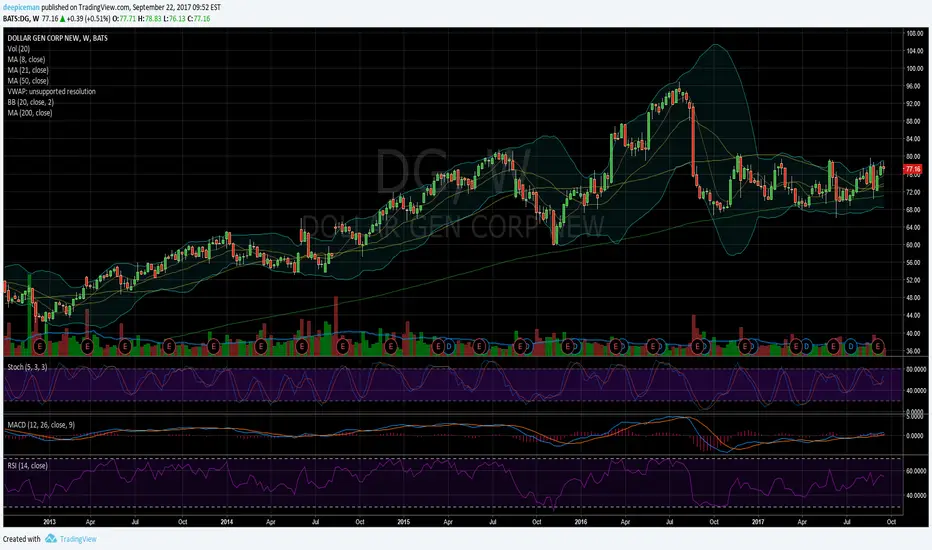
Task: Click the 'MA (50, close)' indicator label
Action: pyautogui.click(x=28, y=81)
